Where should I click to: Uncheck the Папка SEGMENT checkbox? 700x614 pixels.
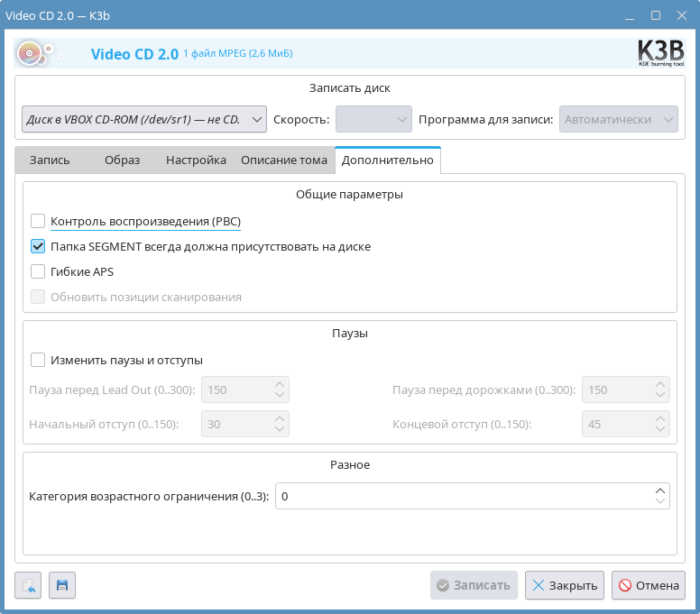(x=38, y=246)
